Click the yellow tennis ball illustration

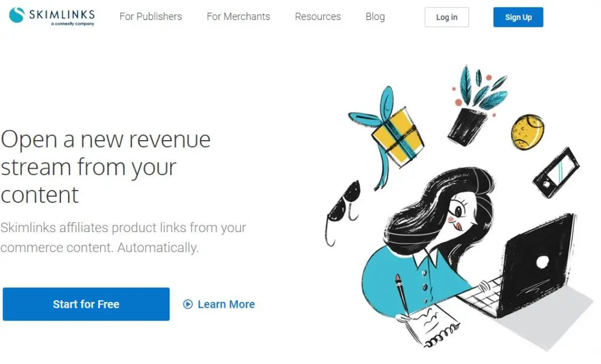click(x=528, y=132)
